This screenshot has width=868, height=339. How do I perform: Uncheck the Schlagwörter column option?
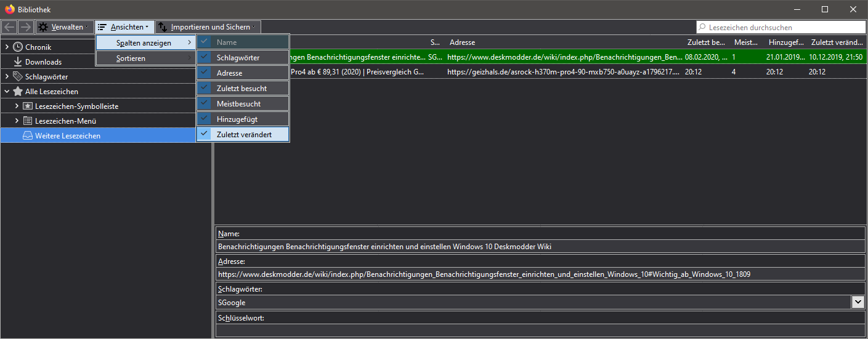click(243, 58)
